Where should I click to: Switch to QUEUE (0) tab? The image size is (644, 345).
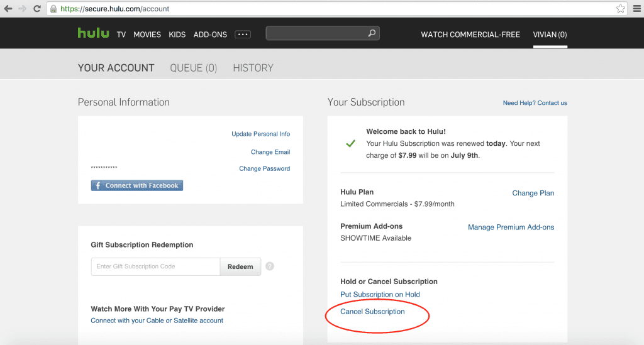[x=194, y=68]
